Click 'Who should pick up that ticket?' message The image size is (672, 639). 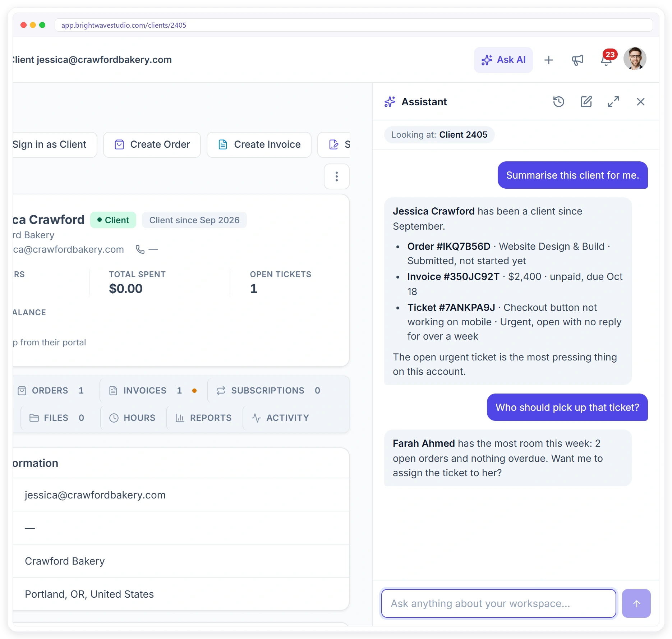click(x=567, y=407)
